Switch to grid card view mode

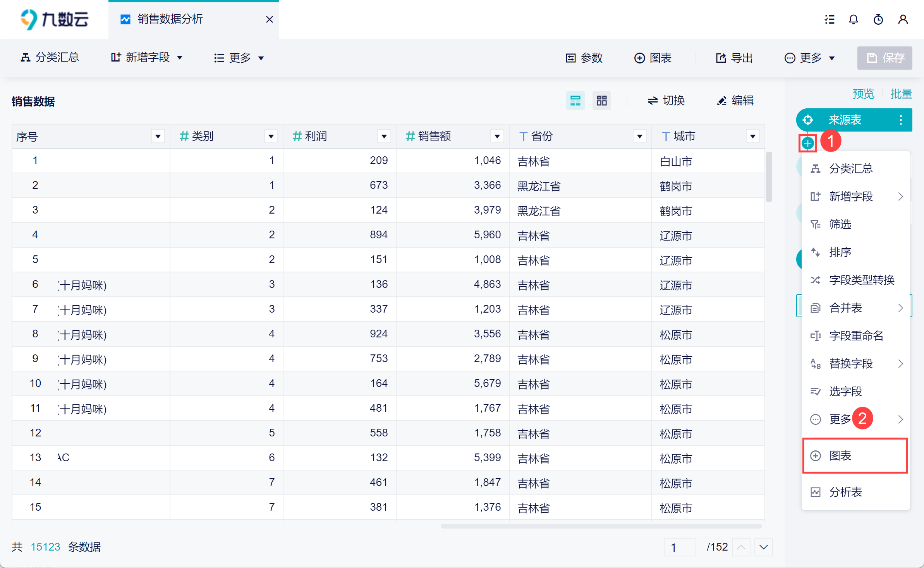click(601, 101)
